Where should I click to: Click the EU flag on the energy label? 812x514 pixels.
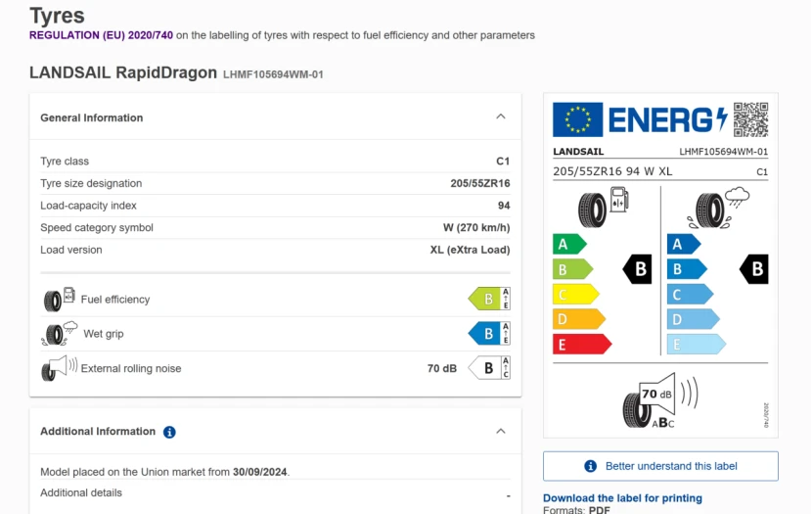577,119
